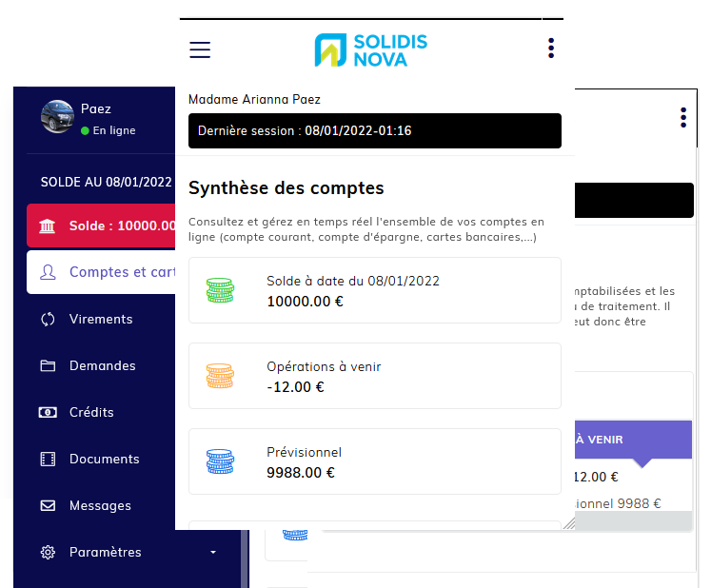Image resolution: width=711 pixels, height=588 pixels.
Task: Open the three-dot options menu beside logo
Action: tap(551, 49)
